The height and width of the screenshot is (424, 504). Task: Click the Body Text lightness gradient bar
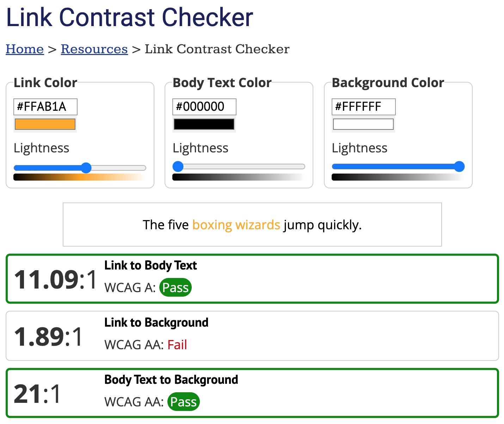(x=239, y=177)
